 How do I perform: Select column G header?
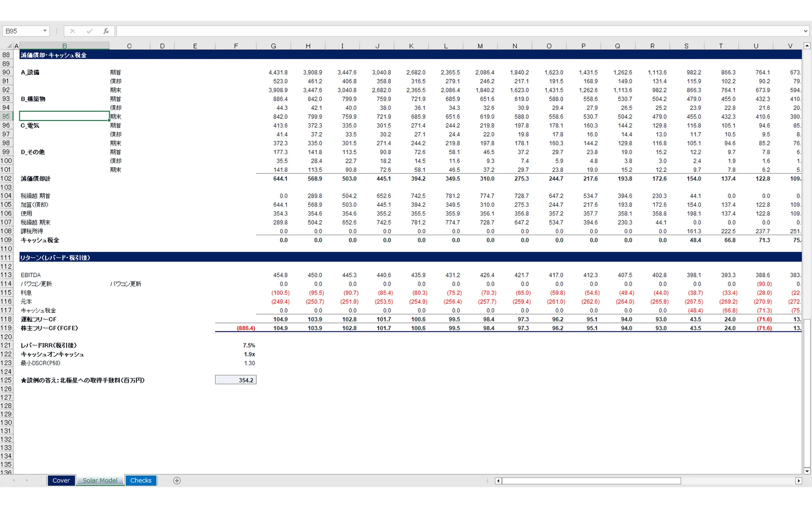pyautogui.click(x=274, y=46)
